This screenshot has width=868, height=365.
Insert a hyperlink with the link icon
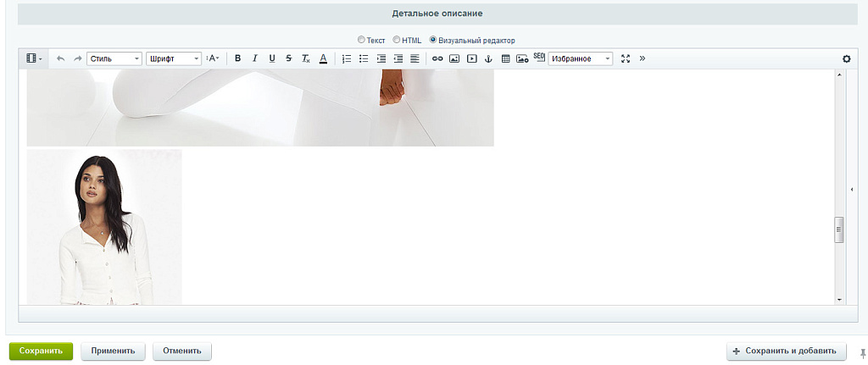pyautogui.click(x=437, y=58)
